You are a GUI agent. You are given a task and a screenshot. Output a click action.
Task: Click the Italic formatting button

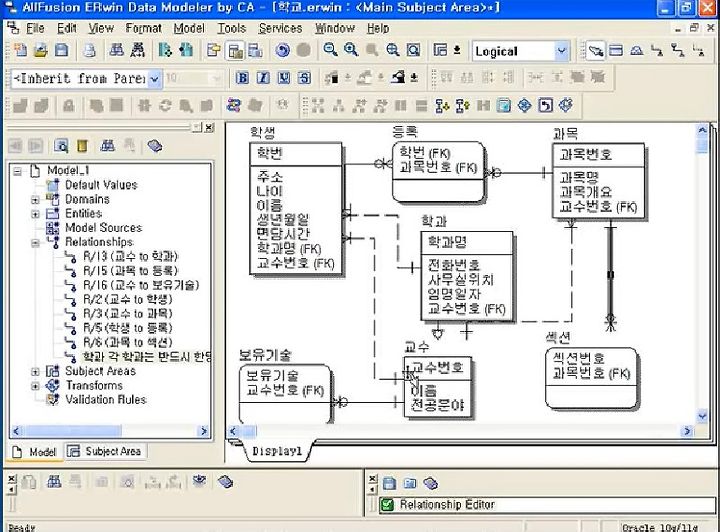[x=263, y=78]
